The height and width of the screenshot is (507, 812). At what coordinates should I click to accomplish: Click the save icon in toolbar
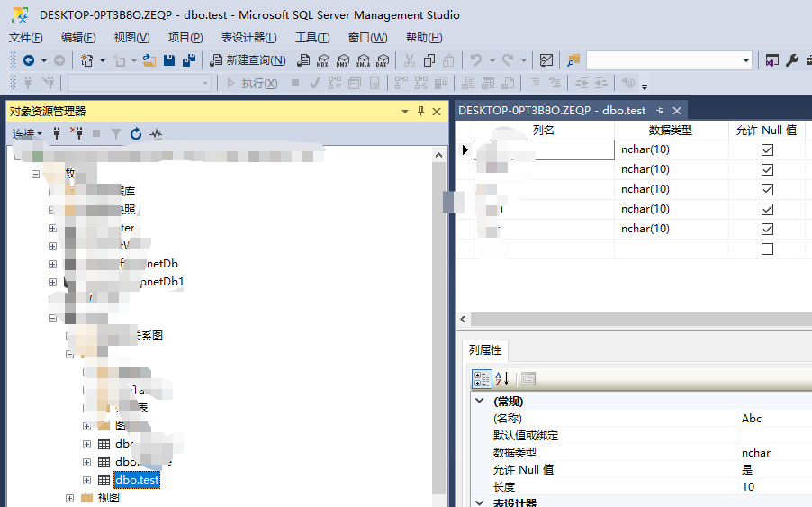[169, 60]
